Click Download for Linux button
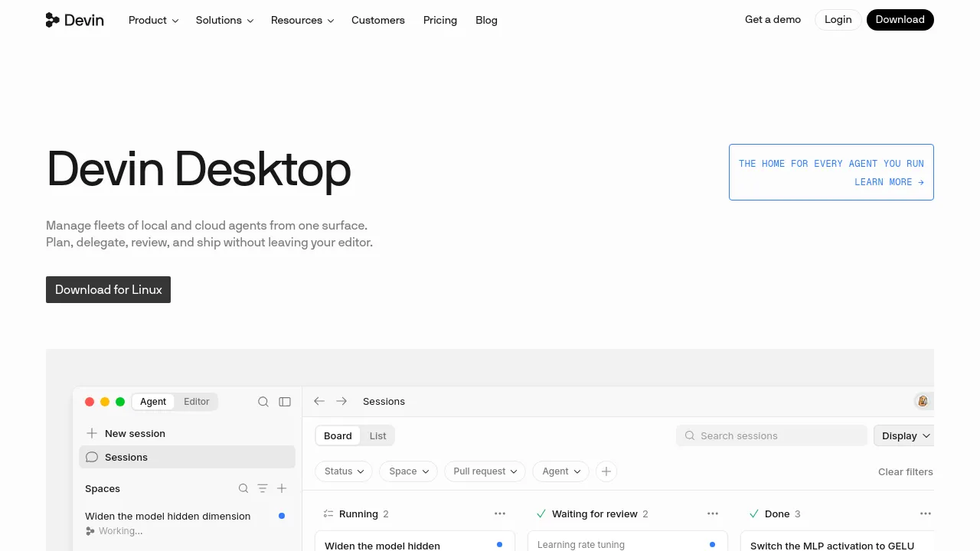 click(x=108, y=289)
